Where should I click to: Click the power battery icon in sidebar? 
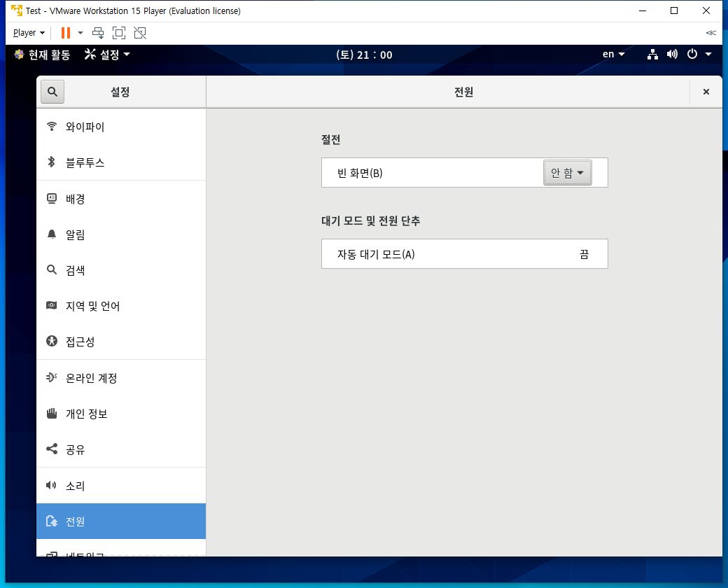52,521
